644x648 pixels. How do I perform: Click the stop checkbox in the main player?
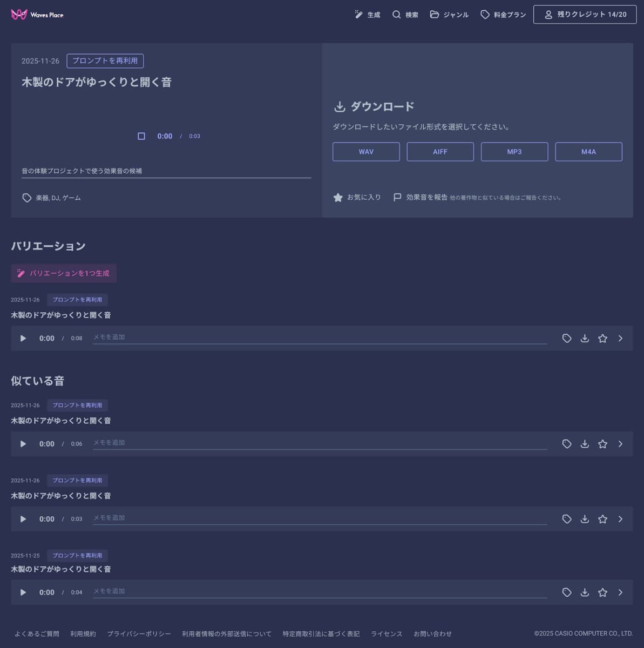[141, 136]
